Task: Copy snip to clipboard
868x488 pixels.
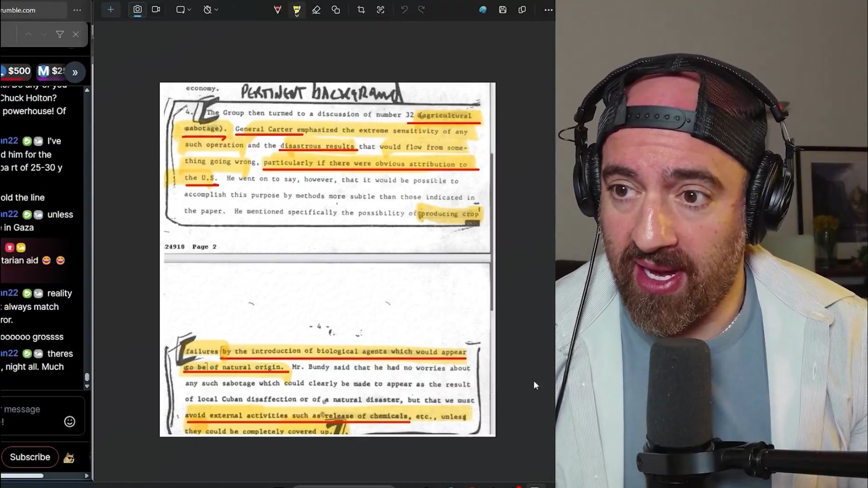Action: tap(522, 9)
